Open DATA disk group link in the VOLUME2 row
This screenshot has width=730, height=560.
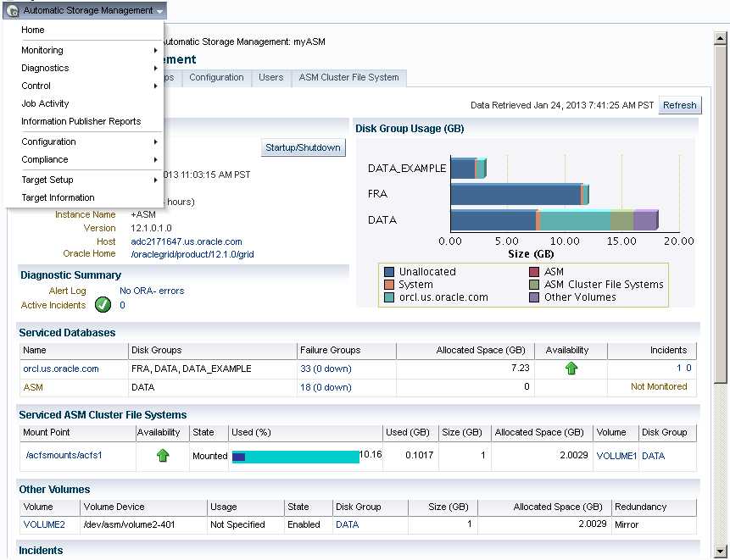(x=348, y=524)
